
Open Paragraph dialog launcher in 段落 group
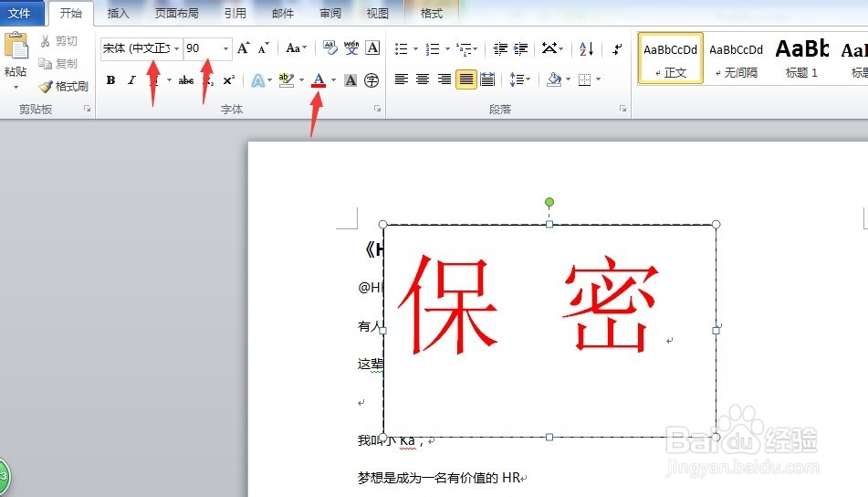pyautogui.click(x=622, y=109)
